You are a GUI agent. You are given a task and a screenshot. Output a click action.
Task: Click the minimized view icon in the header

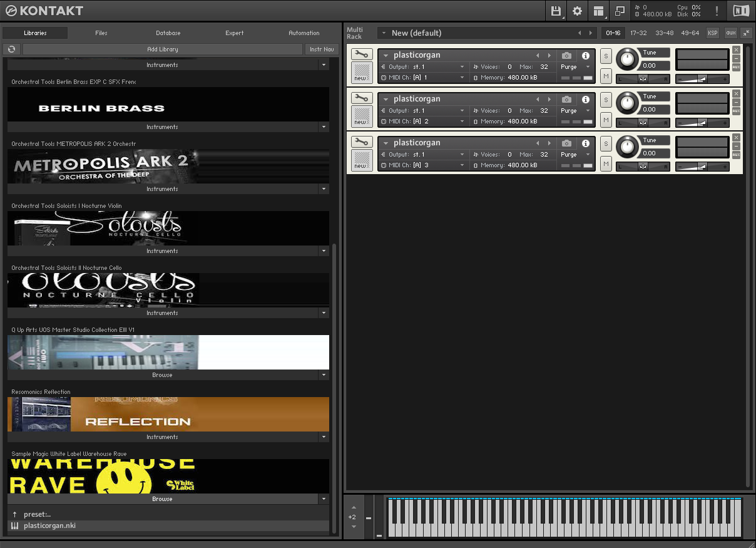(620, 11)
